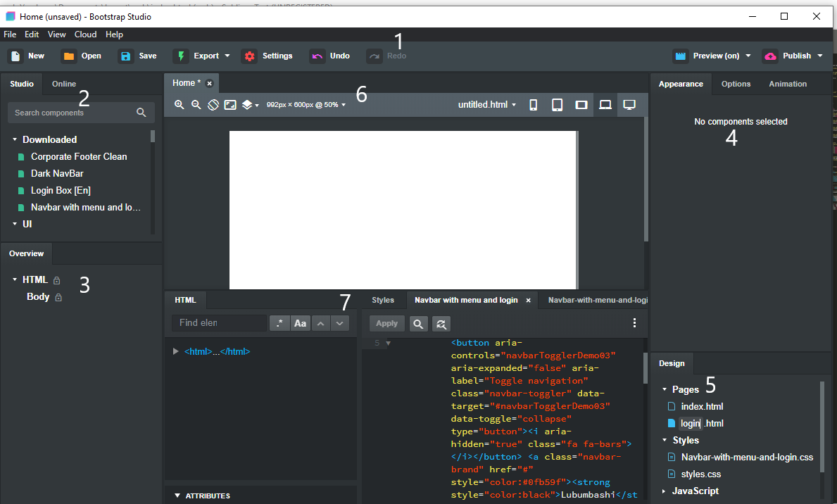Click the lock icon beside Body in Overview
The image size is (837, 504).
point(58,297)
